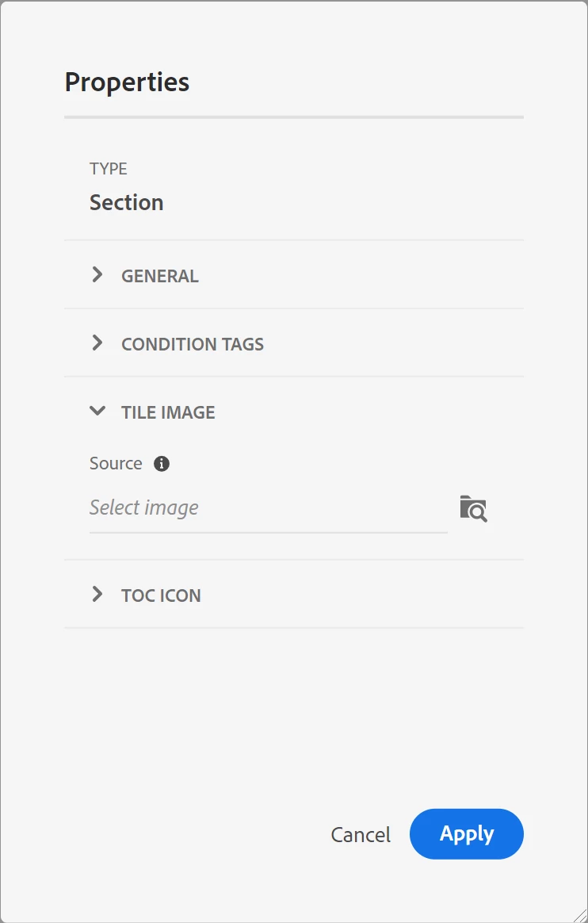Click the info icon beside Source

(x=162, y=464)
